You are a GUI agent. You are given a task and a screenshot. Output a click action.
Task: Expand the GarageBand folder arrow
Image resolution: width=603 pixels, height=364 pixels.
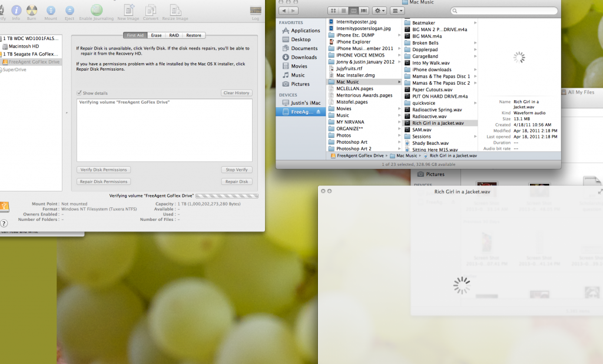(475, 56)
